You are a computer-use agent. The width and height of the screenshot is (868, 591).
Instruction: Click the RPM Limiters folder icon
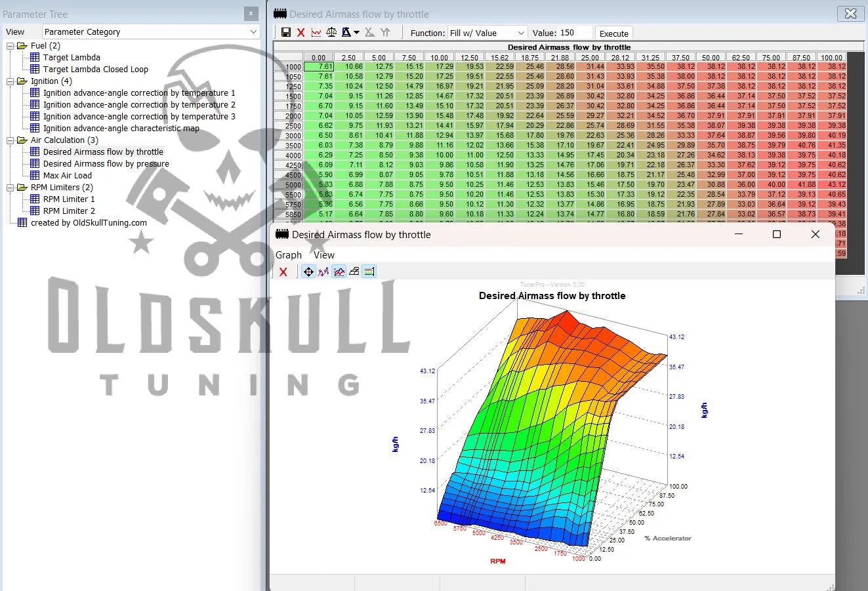coord(22,188)
